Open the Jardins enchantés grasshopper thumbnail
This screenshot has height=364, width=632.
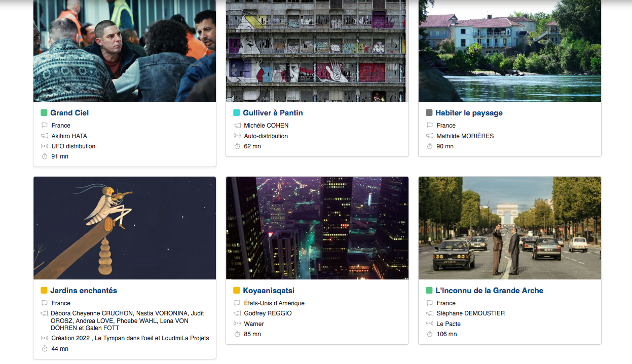click(x=125, y=228)
